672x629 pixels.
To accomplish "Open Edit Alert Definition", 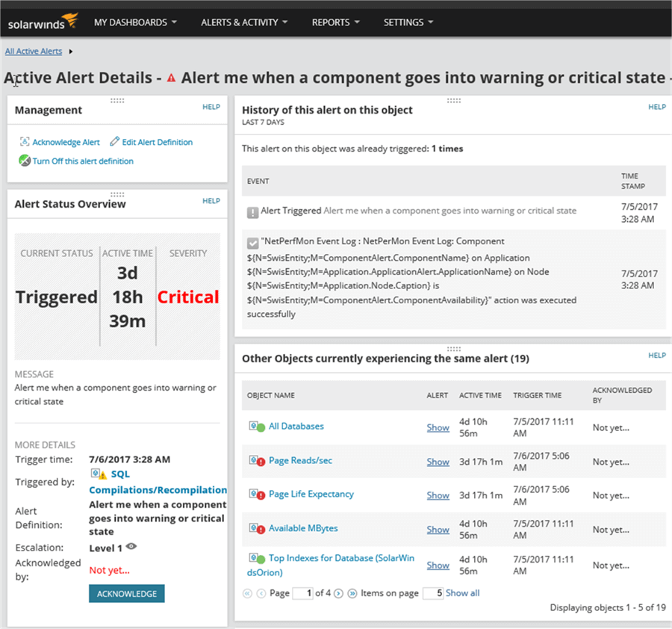I will click(158, 142).
